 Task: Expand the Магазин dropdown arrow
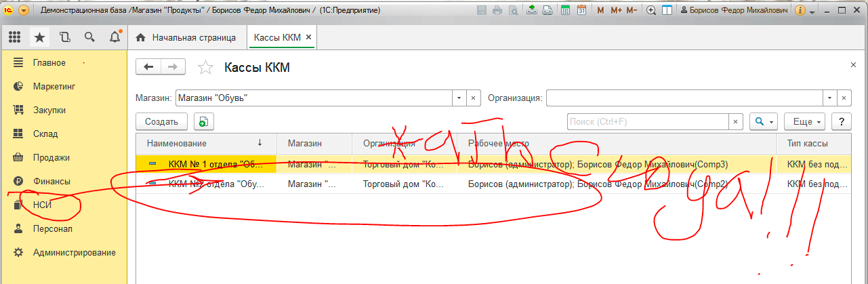pyautogui.click(x=459, y=98)
